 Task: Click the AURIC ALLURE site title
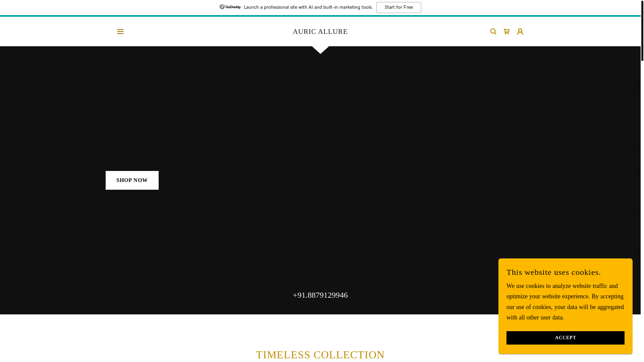point(320,32)
